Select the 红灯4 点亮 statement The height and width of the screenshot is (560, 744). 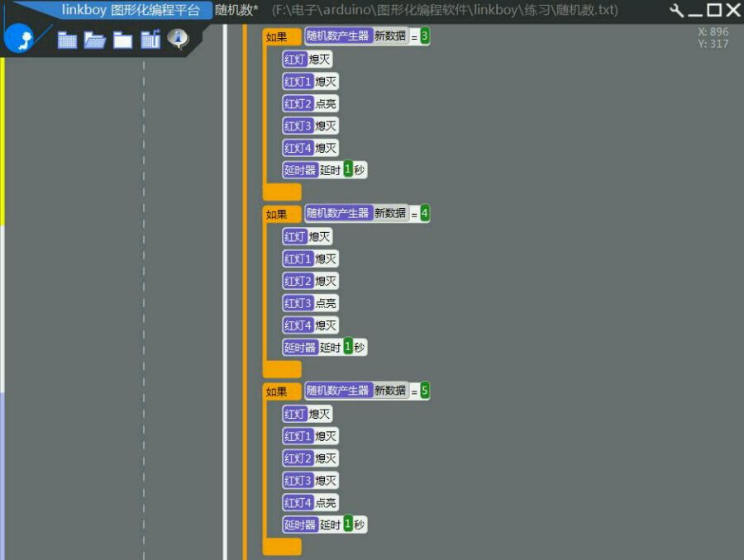tap(310, 503)
